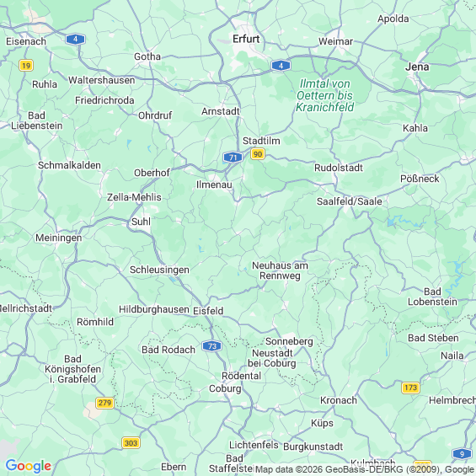This screenshot has height=476, width=476.
Task: Click the yellow 279 road shield
Action: pyautogui.click(x=104, y=403)
